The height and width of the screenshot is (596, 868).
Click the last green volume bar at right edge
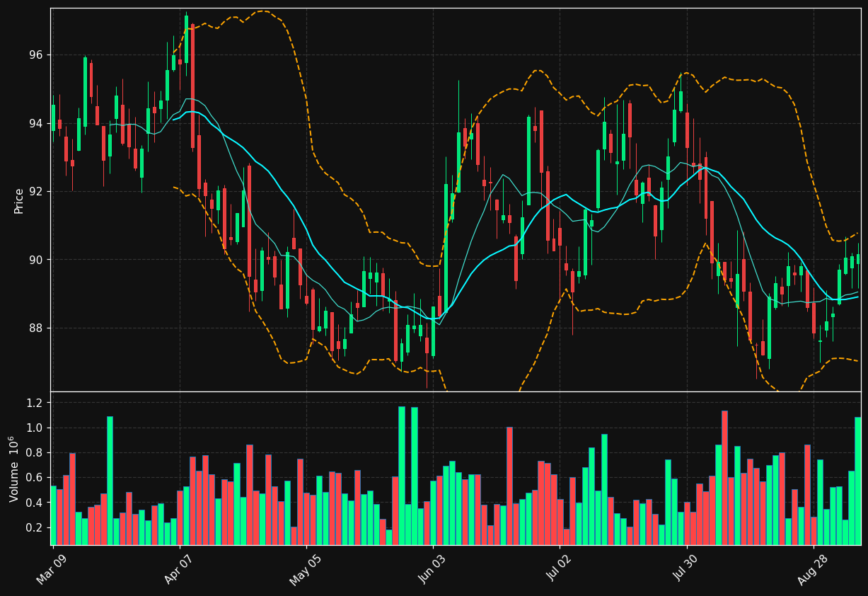coord(857,481)
